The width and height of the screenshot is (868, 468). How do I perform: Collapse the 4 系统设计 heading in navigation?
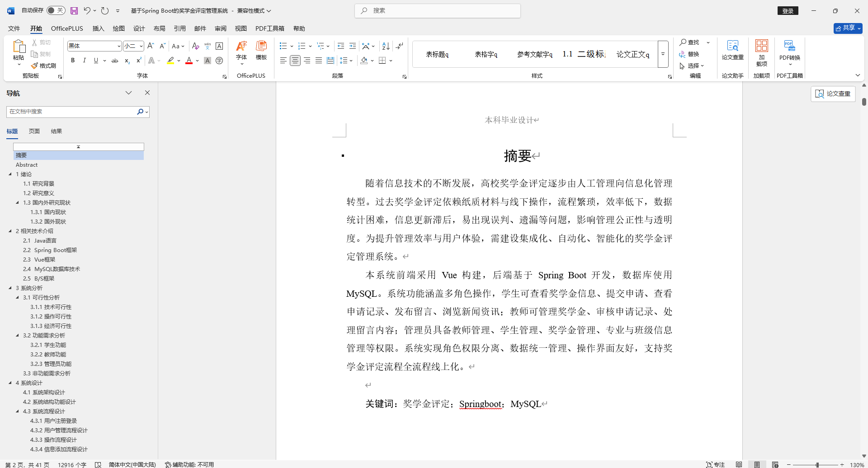pyautogui.click(x=10, y=383)
